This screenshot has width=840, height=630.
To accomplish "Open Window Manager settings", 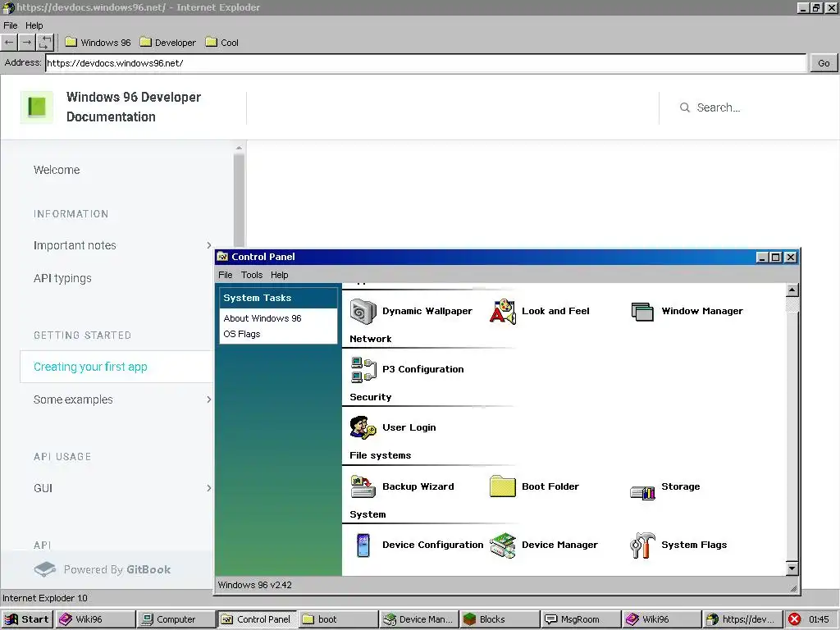I will pos(687,311).
